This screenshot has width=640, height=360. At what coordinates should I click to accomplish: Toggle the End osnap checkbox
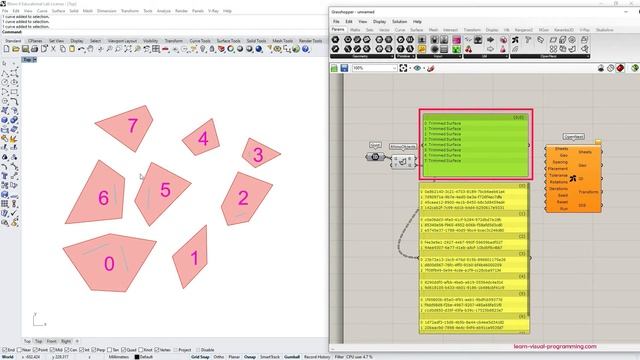[x=4, y=350]
